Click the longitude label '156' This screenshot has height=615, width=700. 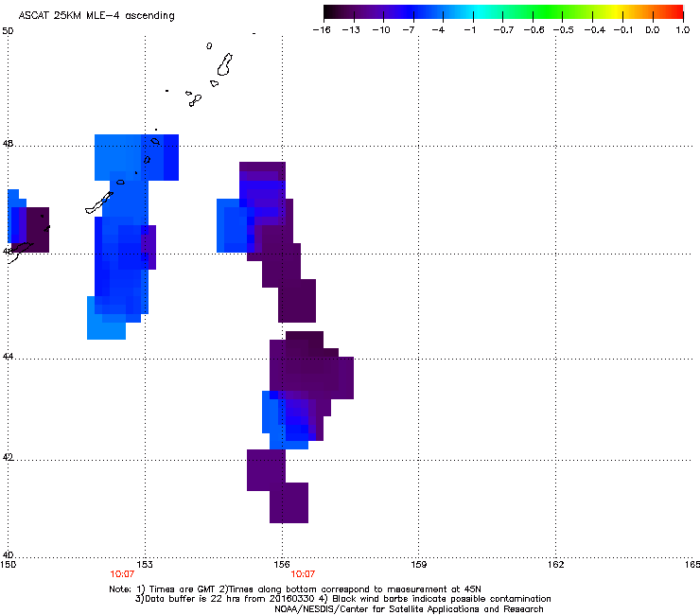point(282,565)
